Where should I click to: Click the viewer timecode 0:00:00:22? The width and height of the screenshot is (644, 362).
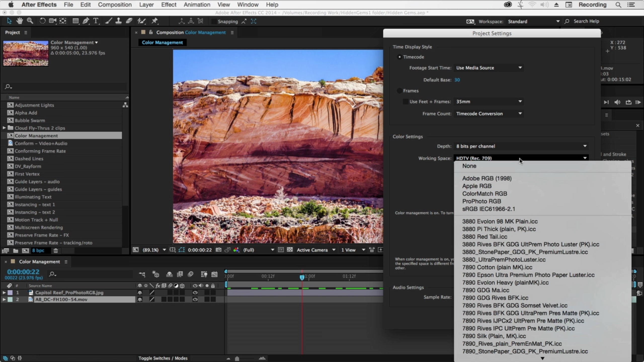click(x=200, y=250)
